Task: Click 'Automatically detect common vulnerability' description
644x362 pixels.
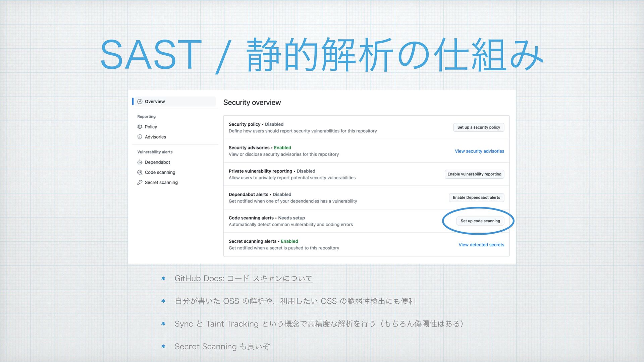Action: 291,225
